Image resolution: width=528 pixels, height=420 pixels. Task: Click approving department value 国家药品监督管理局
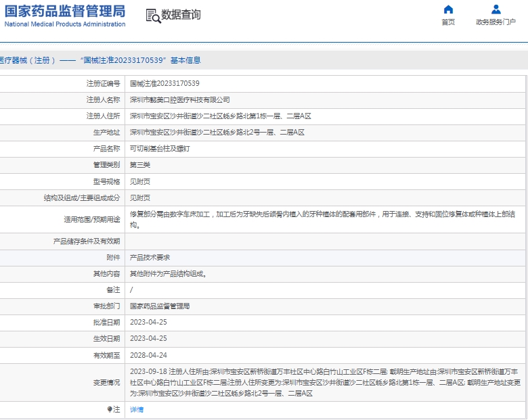160,306
